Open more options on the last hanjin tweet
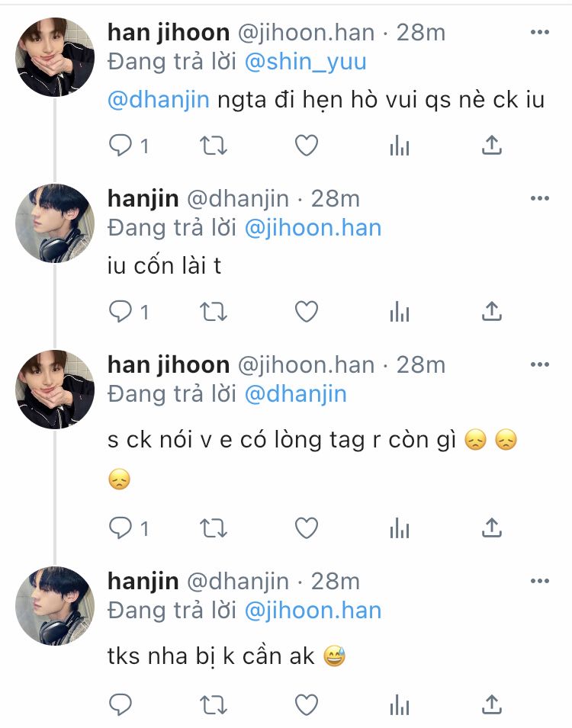Screen dimensions: 572x728 [540, 581]
